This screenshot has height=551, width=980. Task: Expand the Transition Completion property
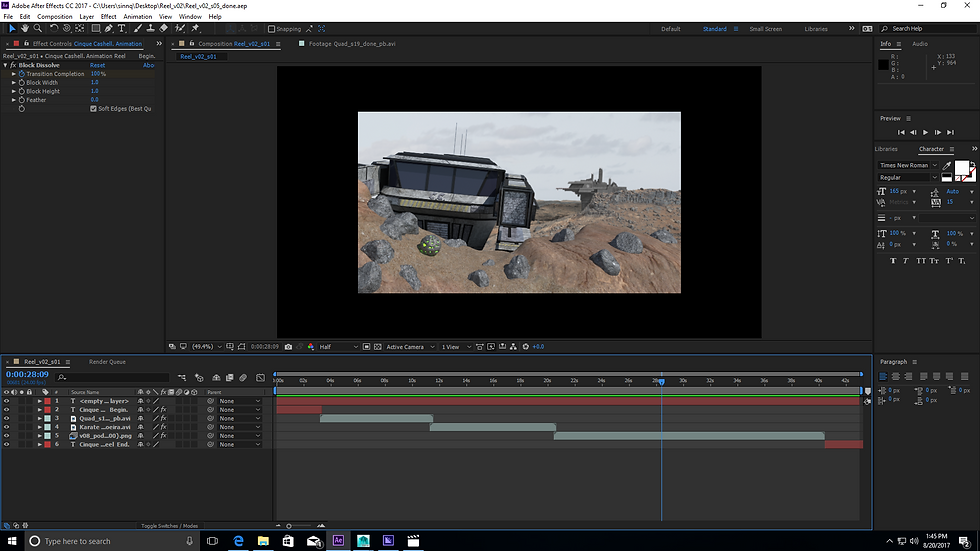pyautogui.click(x=14, y=74)
